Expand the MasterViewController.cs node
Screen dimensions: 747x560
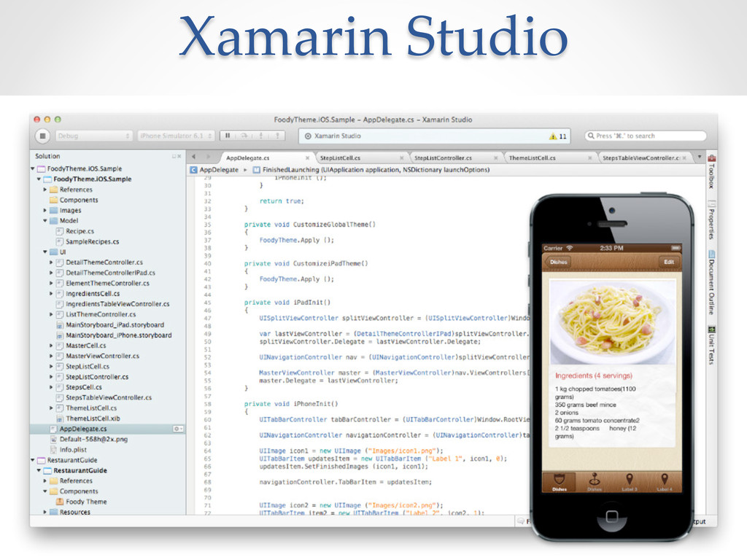tap(52, 356)
